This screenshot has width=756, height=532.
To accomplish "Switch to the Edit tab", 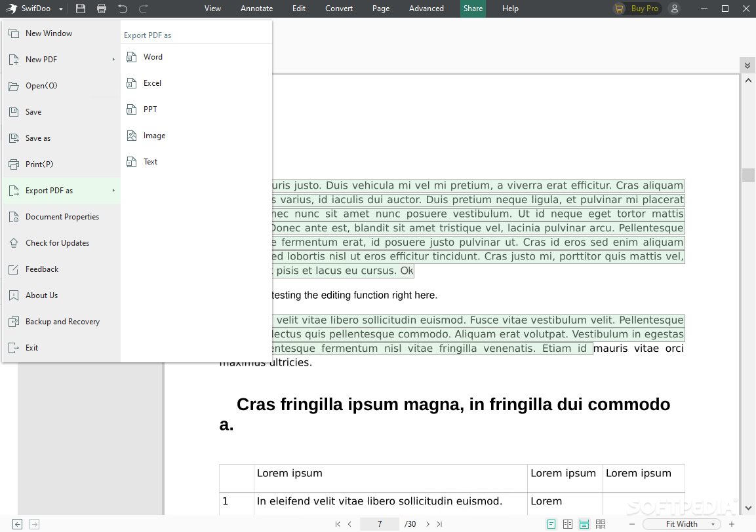I will (299, 9).
